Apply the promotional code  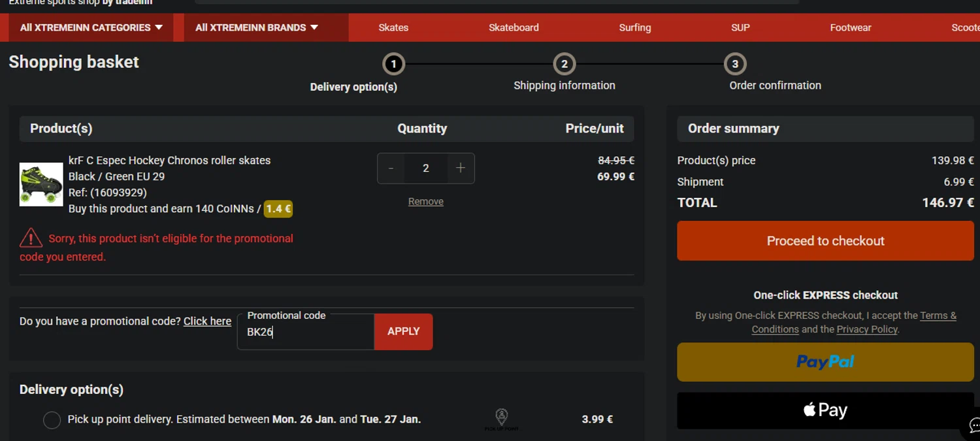(x=403, y=331)
